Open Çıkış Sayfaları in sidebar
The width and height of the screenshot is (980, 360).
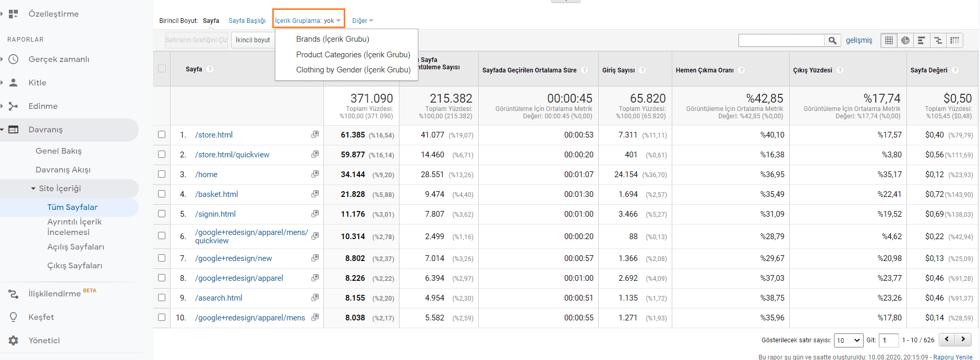[x=75, y=266]
